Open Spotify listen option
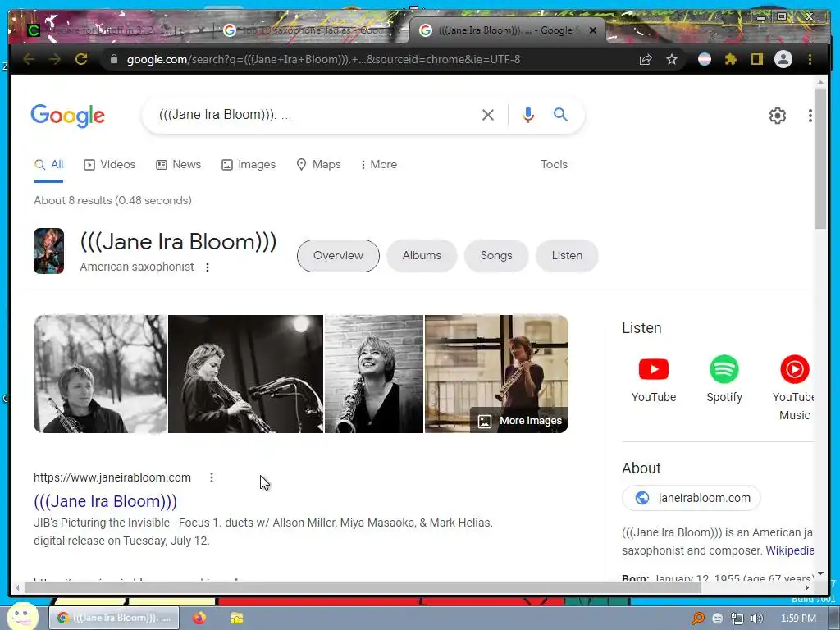840x630 pixels. point(724,379)
